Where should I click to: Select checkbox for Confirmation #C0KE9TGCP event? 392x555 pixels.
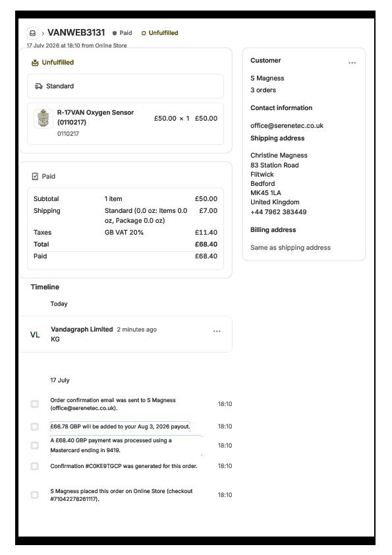(35, 466)
